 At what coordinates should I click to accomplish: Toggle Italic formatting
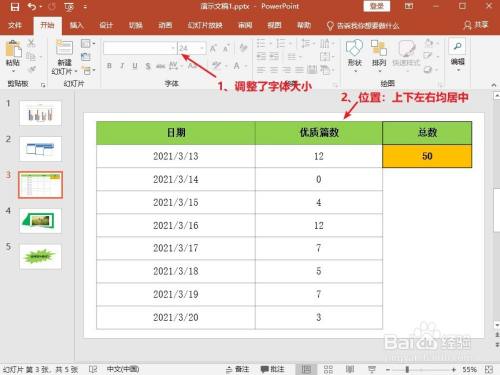tap(122, 66)
